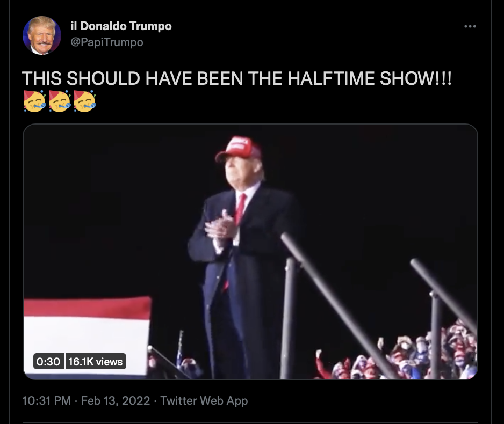Click the red tie in the video
Viewport: 504px width, 424px height.
click(x=240, y=209)
